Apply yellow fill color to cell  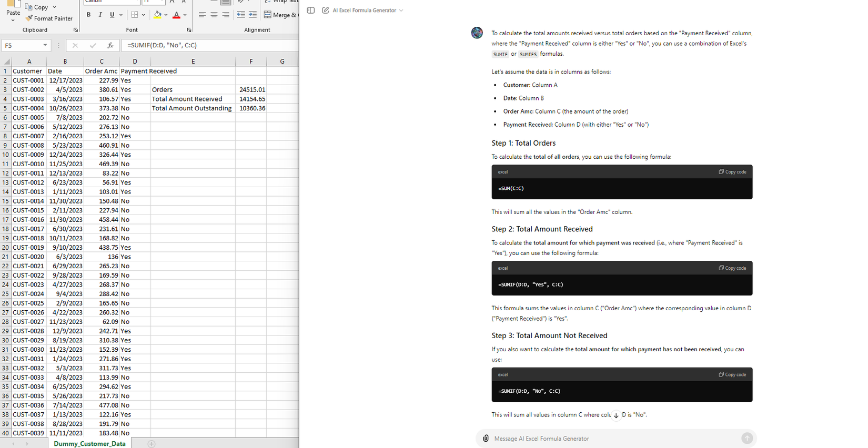(x=157, y=15)
